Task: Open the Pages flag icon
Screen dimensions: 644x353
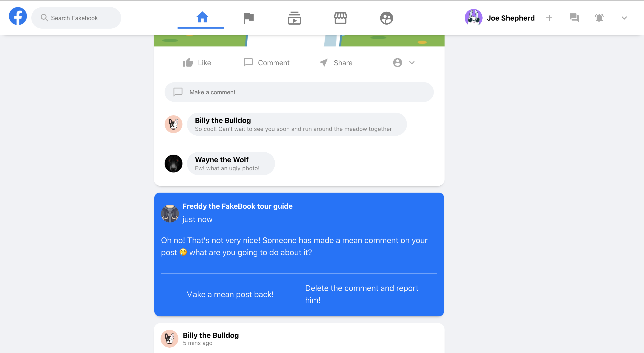Action: [248, 18]
